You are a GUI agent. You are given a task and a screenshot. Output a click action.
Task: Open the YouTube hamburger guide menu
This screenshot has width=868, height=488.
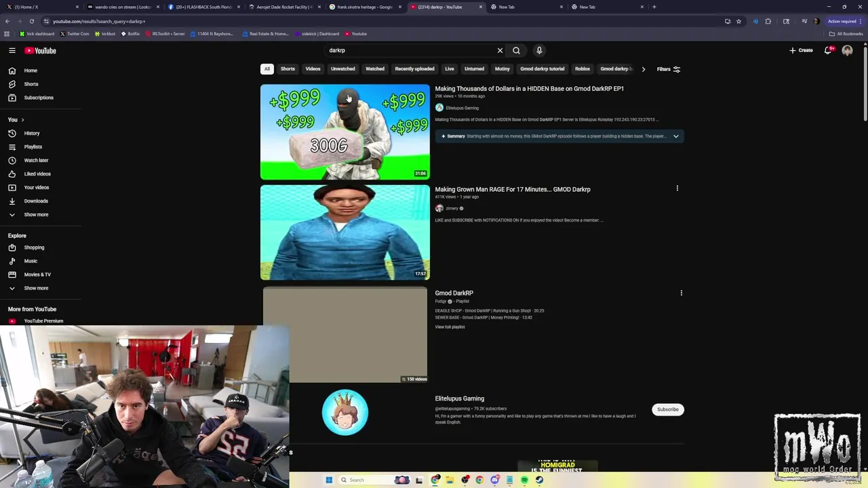12,50
